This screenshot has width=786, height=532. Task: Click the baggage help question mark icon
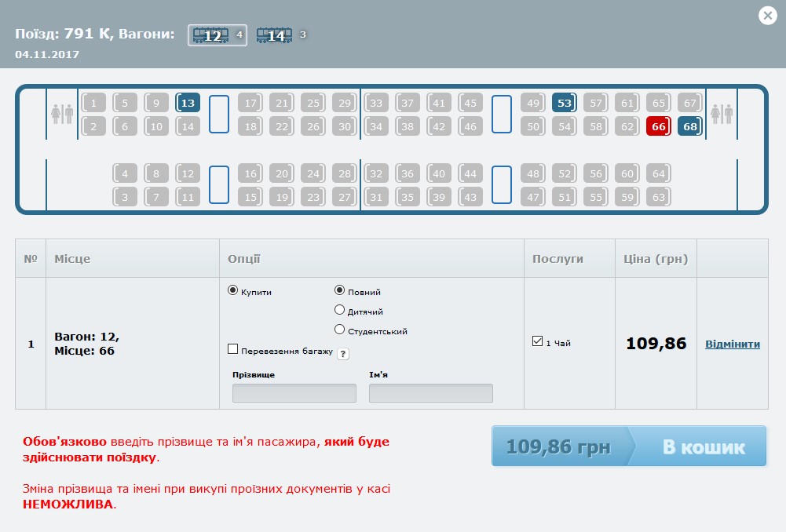tap(343, 354)
